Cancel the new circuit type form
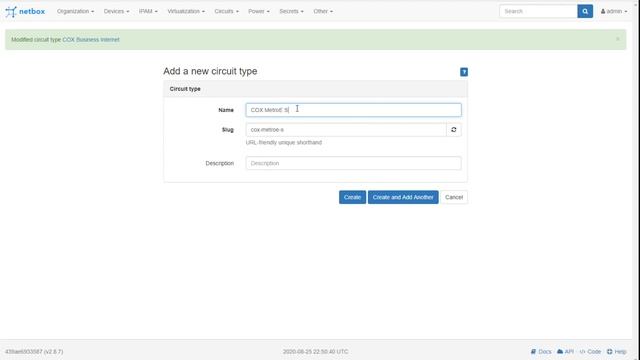This screenshot has width=640, height=360. point(454,197)
